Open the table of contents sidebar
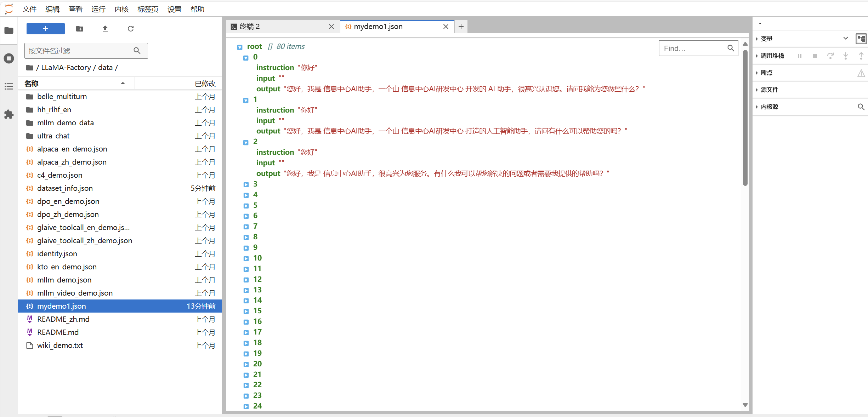 coord(9,86)
